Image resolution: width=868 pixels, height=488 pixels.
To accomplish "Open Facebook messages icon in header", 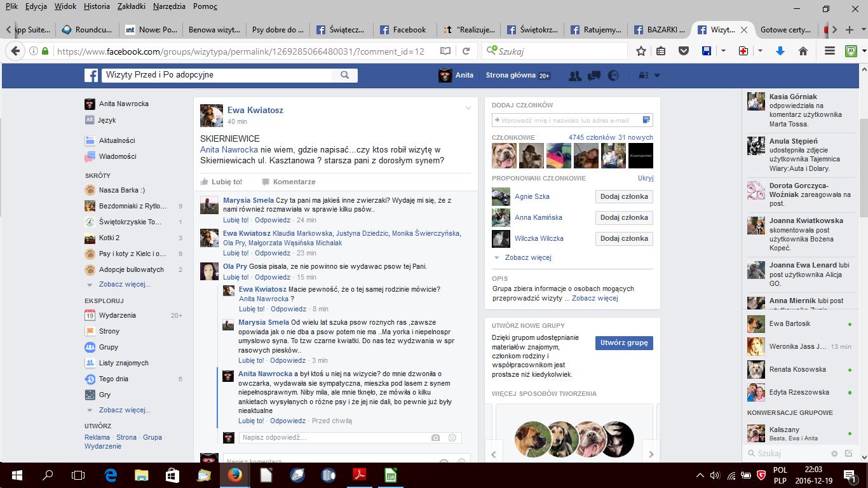I will (594, 76).
